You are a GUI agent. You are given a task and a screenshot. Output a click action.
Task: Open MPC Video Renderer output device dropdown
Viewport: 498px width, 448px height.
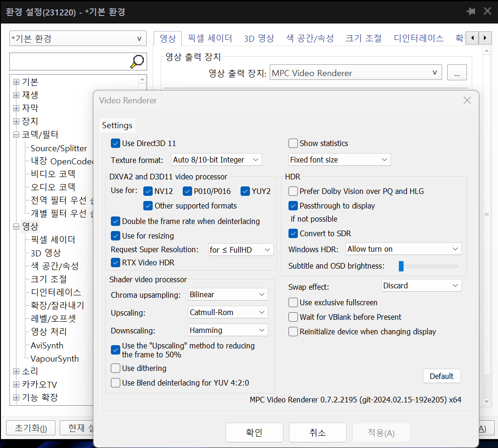tap(356, 73)
